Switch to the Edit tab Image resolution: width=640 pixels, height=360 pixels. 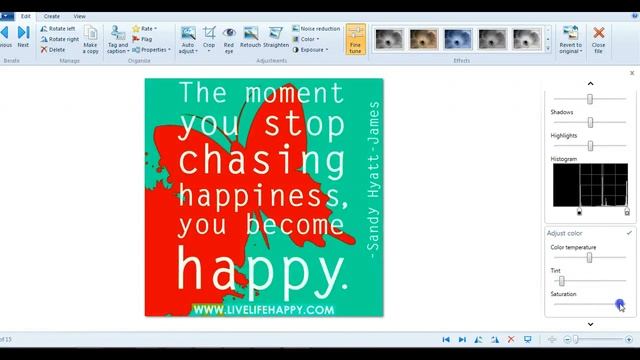pos(26,16)
